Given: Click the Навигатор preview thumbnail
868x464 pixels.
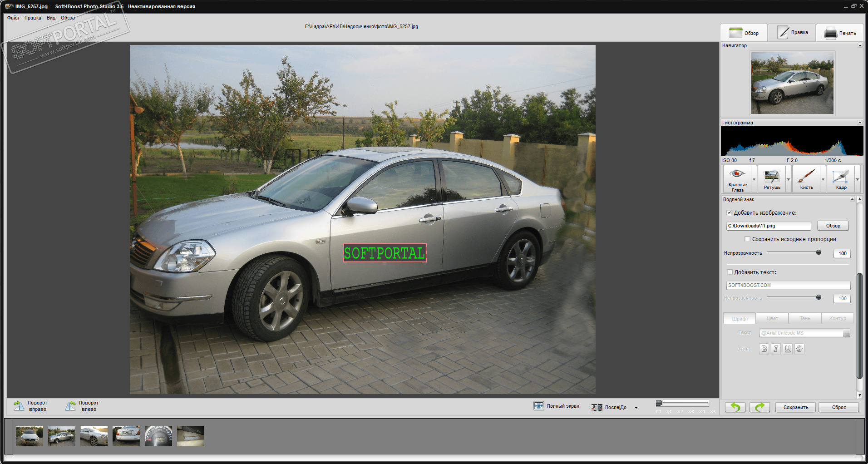Looking at the screenshot, I should point(792,83).
